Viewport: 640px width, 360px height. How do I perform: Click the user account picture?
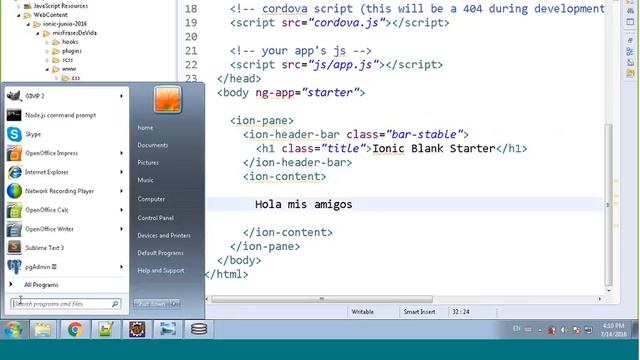pos(168,99)
